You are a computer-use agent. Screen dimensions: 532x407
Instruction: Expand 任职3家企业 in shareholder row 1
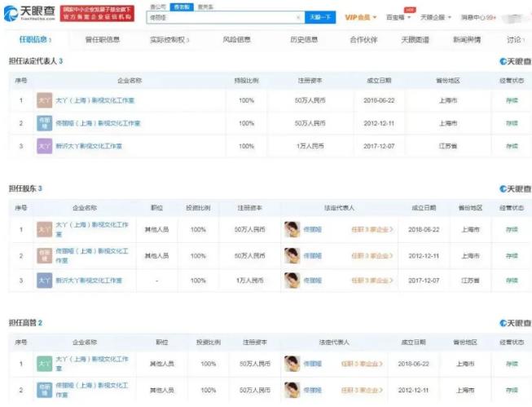pyautogui.click(x=372, y=230)
